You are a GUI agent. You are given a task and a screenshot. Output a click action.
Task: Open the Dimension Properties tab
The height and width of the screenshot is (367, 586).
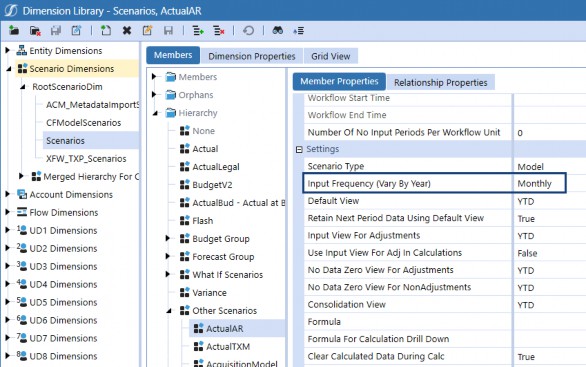click(252, 56)
